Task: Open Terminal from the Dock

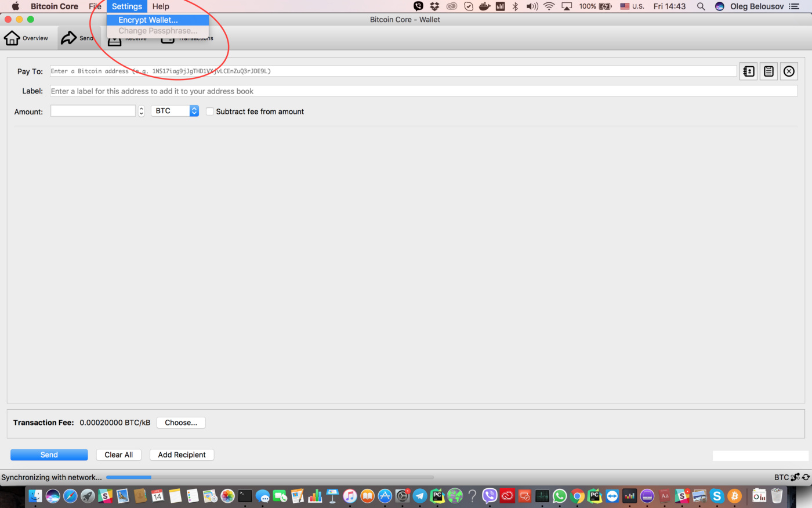Action: 245,496
